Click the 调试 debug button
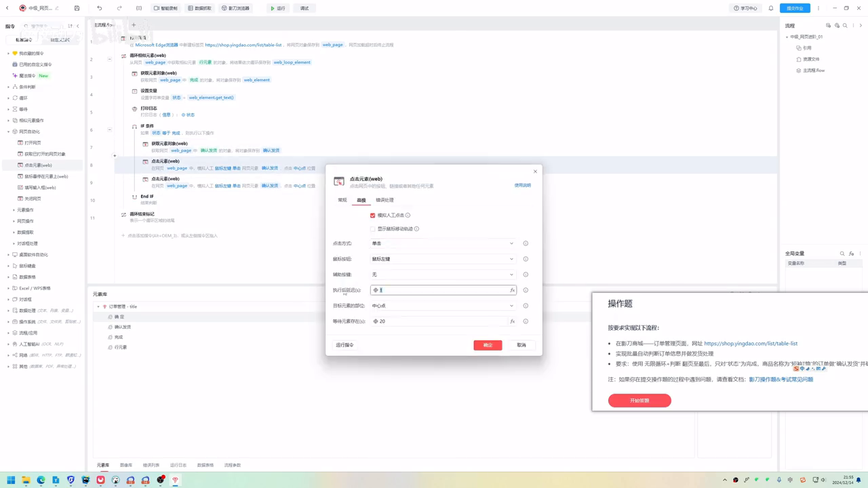868x488 pixels. [304, 8]
